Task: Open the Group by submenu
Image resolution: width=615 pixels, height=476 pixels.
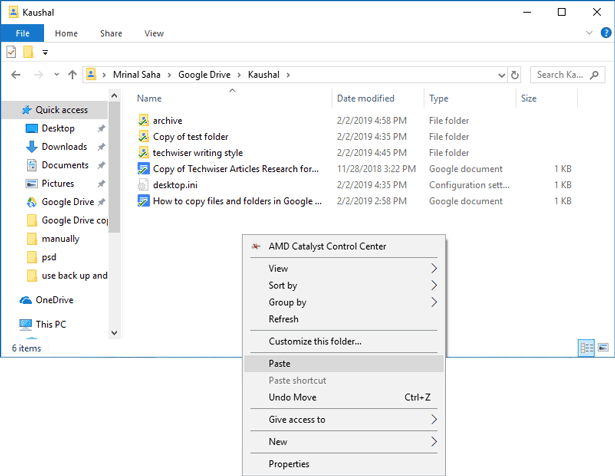Action: click(344, 302)
